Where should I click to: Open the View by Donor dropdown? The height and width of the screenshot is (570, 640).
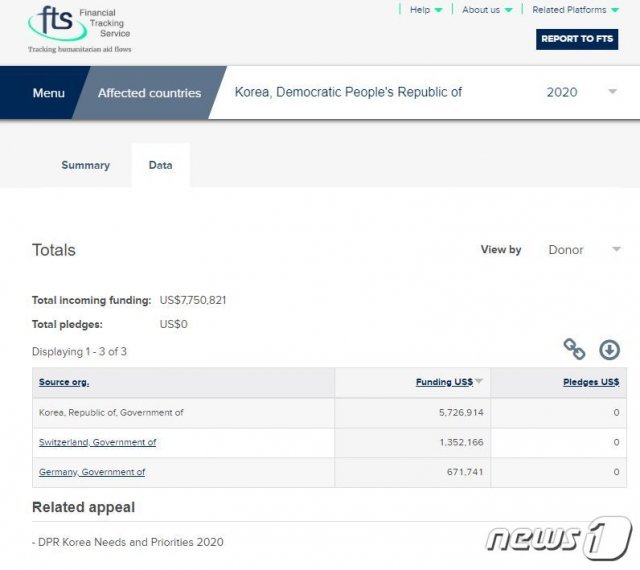click(x=585, y=250)
